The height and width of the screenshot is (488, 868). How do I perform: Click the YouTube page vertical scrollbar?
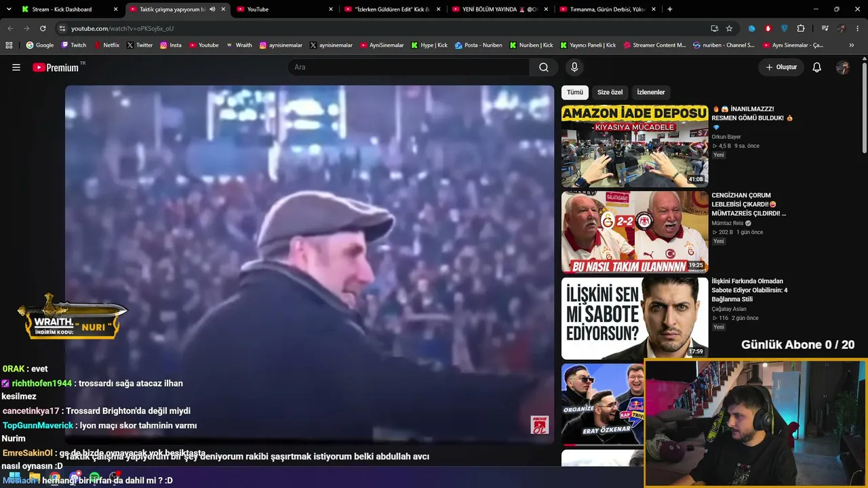click(x=864, y=108)
